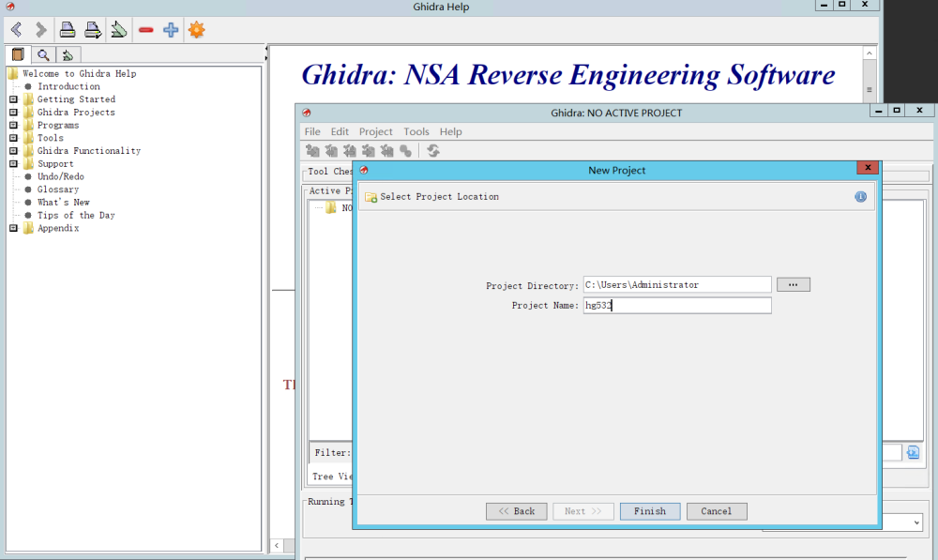Screen dimensions: 938x560
Task: Click the Cancel button in New Project
Action: pos(716,511)
